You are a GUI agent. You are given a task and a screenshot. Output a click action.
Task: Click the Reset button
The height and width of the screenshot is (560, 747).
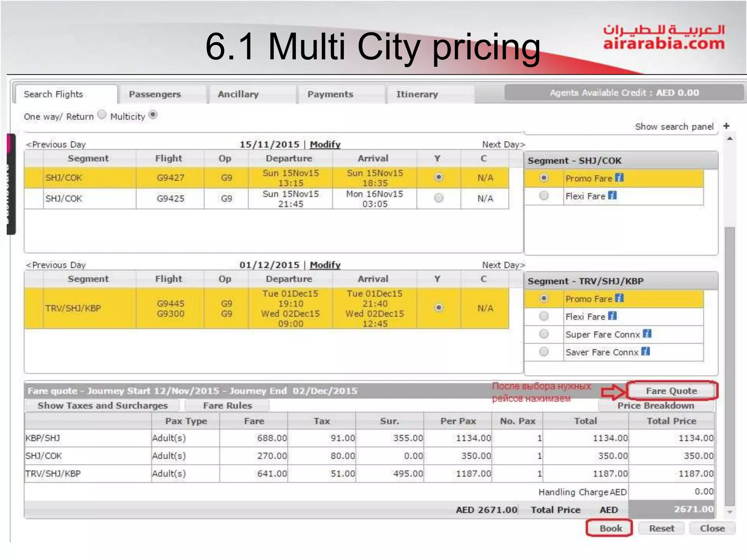[x=662, y=528]
